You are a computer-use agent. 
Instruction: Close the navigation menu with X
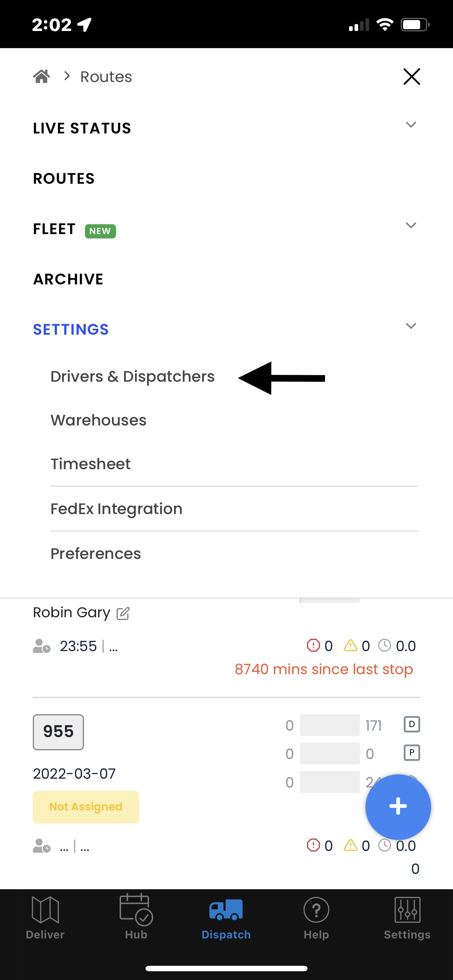click(x=411, y=77)
